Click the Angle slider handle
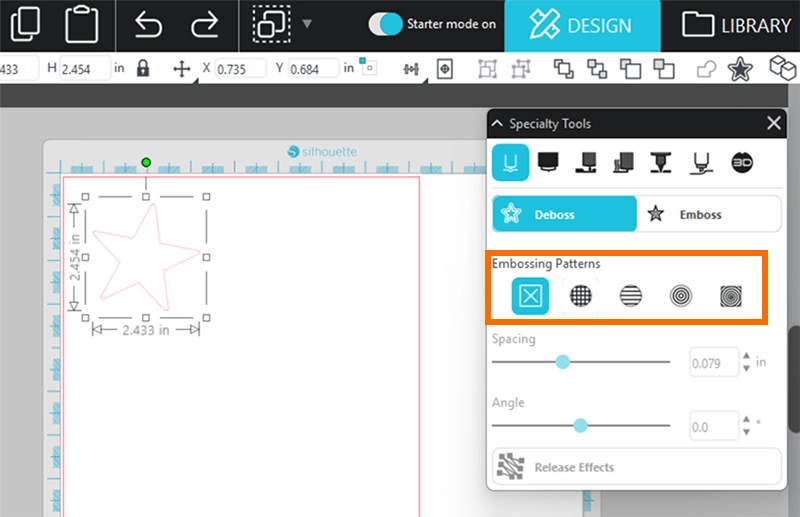Screen dimensions: 800x517 click(580, 425)
